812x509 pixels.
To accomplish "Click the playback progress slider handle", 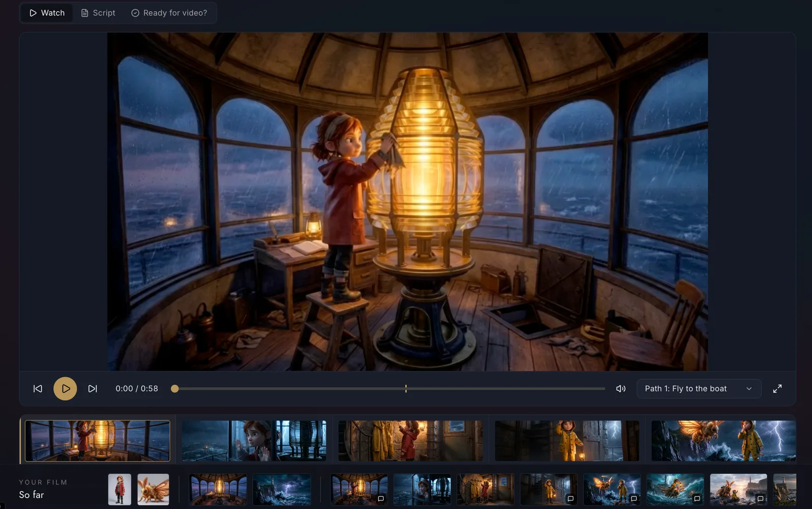I will coord(175,389).
